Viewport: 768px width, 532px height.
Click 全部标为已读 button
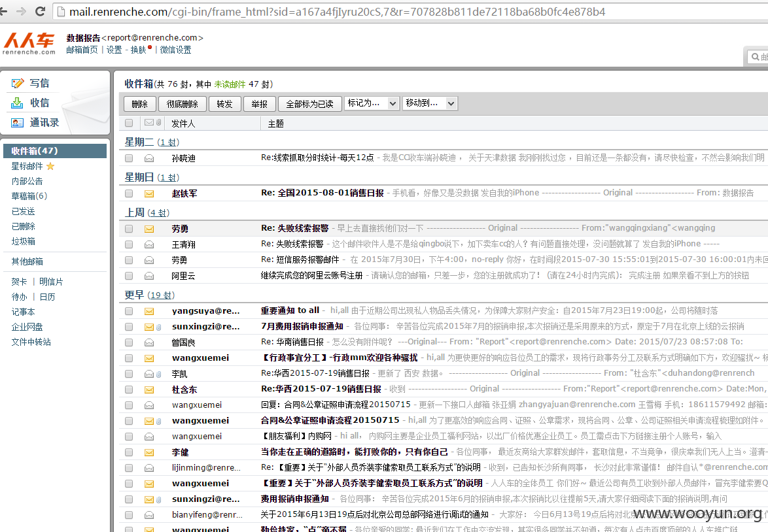[309, 104]
